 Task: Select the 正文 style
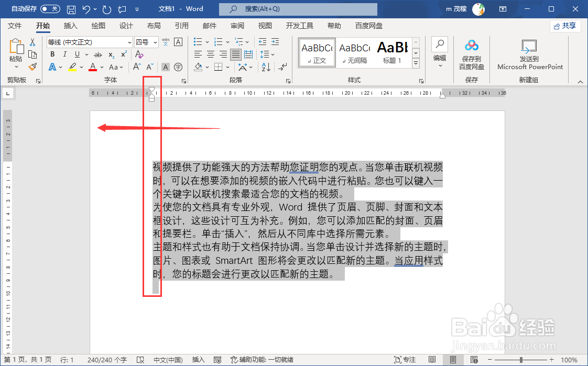point(317,52)
